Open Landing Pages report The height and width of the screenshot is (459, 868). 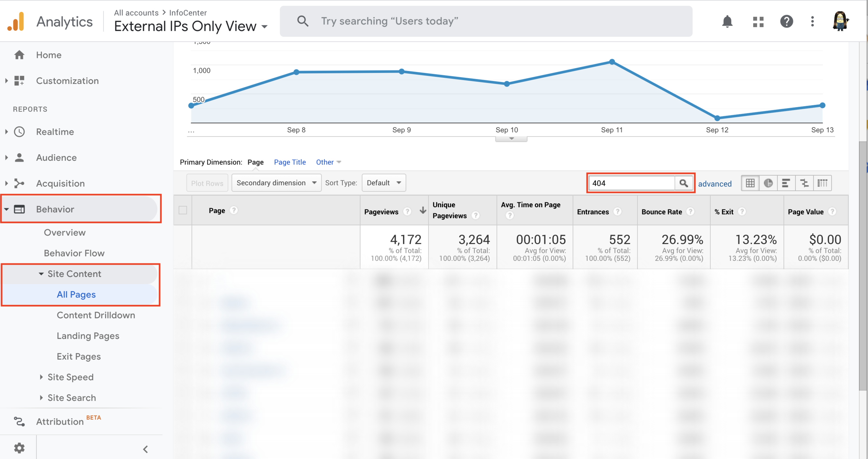88,336
